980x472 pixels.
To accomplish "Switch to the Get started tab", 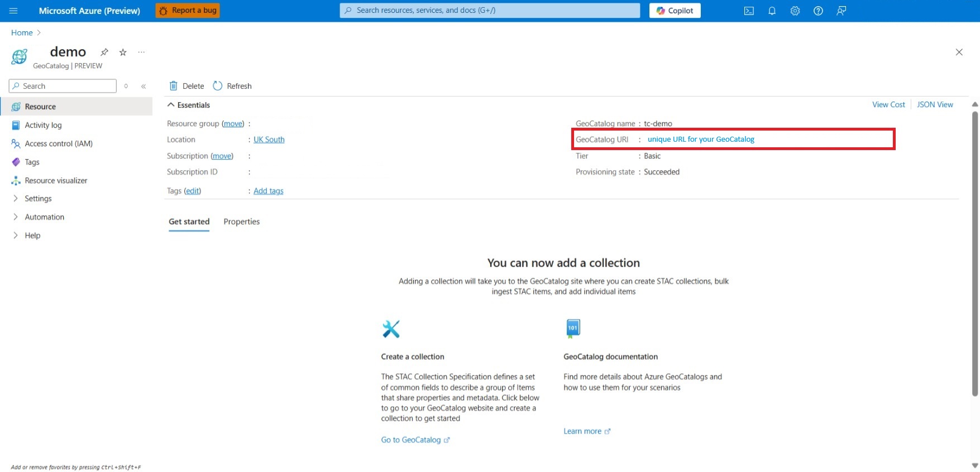I will tap(189, 221).
